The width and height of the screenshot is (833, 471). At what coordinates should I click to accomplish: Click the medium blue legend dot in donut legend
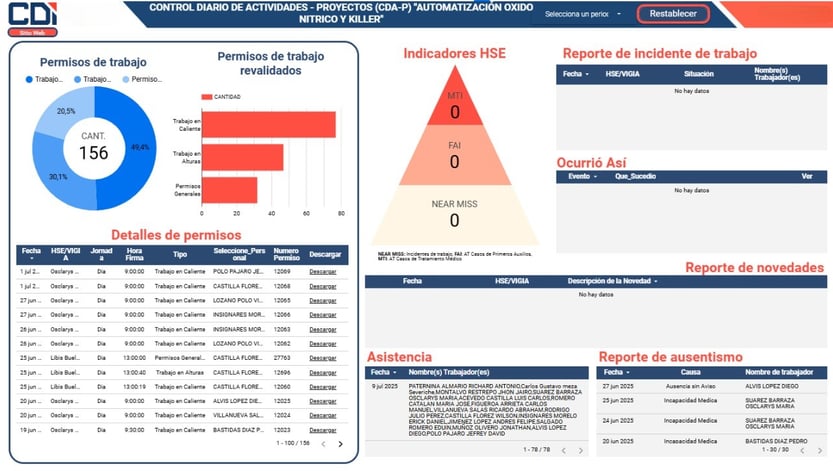click(x=78, y=79)
